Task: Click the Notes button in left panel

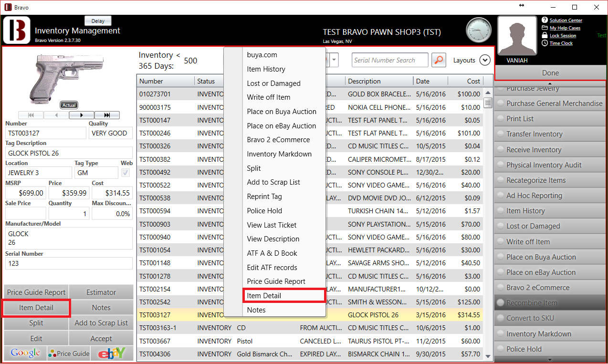Action: tap(101, 308)
